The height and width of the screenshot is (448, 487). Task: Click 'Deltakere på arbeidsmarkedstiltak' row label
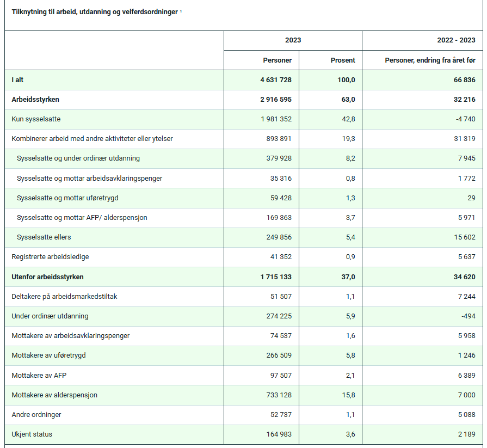(x=64, y=296)
